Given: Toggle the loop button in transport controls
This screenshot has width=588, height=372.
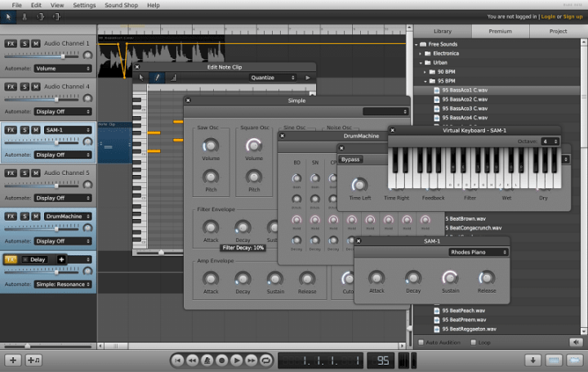Looking at the screenshot, I should (x=265, y=360).
